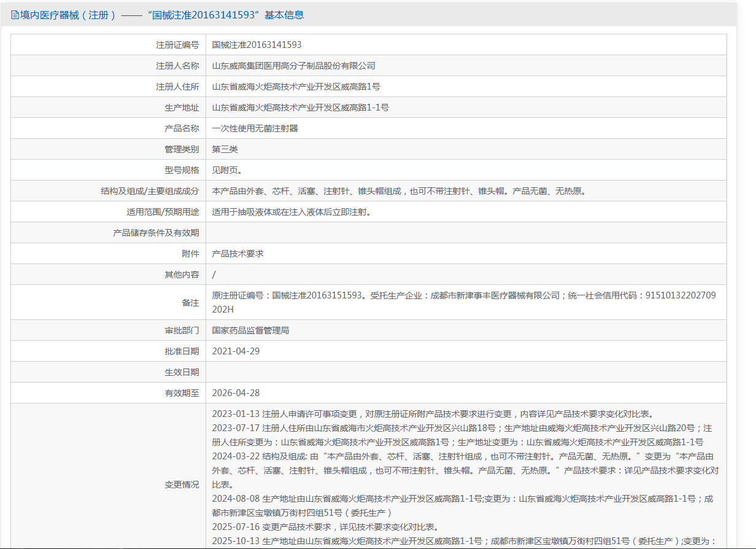Click the 生效日期 label
Image resolution: width=756 pixels, height=549 pixels.
coord(182,372)
